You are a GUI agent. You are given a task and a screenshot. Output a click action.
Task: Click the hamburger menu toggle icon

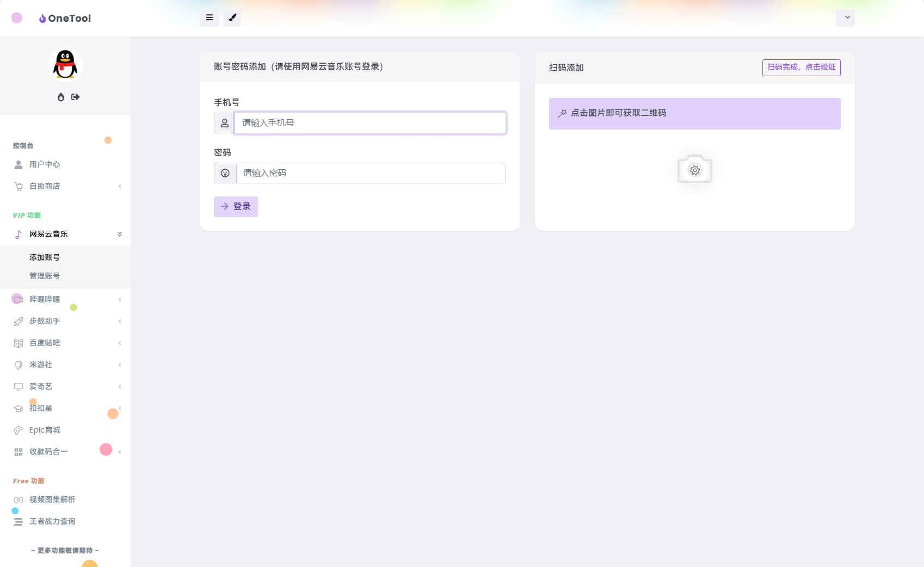pos(209,18)
